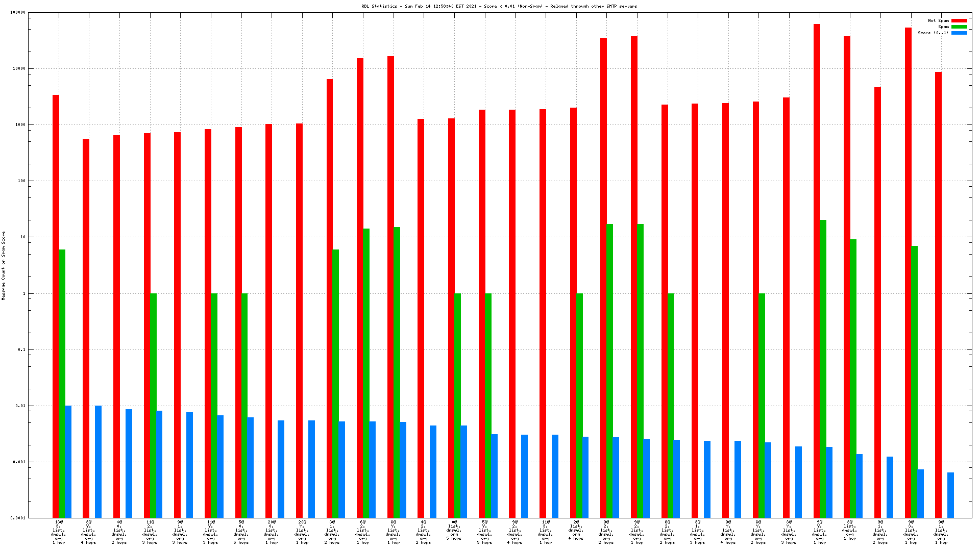Click the red Not Spam legend swatch

coord(959,21)
